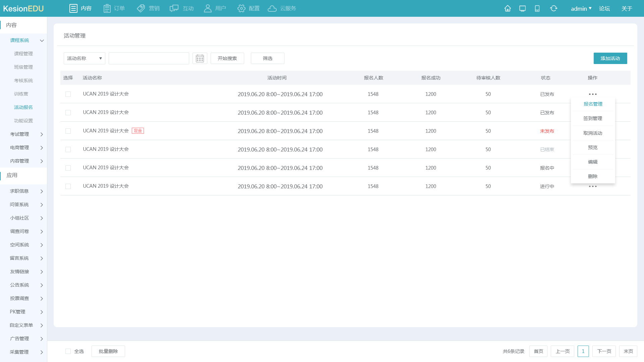Click the refresh sync icon in header
Image resolution: width=644 pixels, height=362 pixels.
pyautogui.click(x=553, y=8)
